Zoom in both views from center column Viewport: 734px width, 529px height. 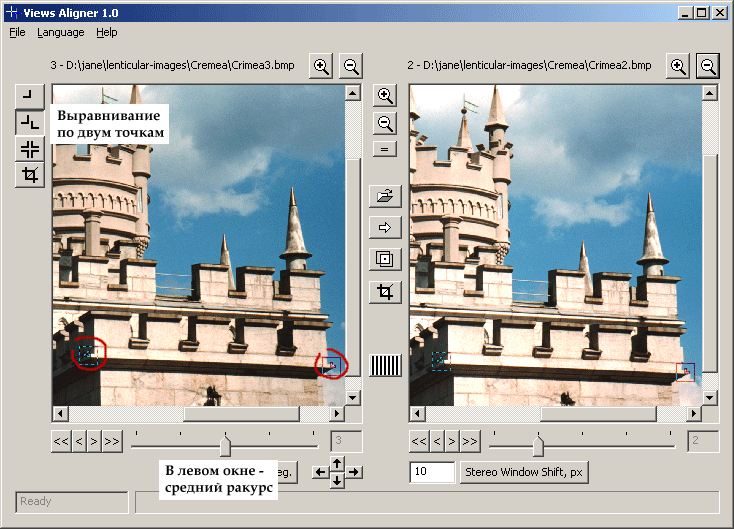pyautogui.click(x=385, y=96)
